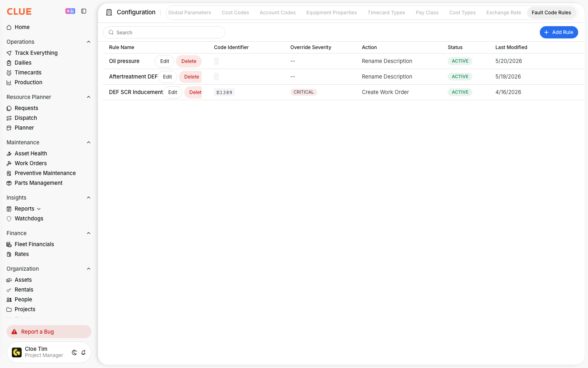The image size is (588, 368).
Task: Click the CRITICAL severity badge
Action: tap(304, 92)
